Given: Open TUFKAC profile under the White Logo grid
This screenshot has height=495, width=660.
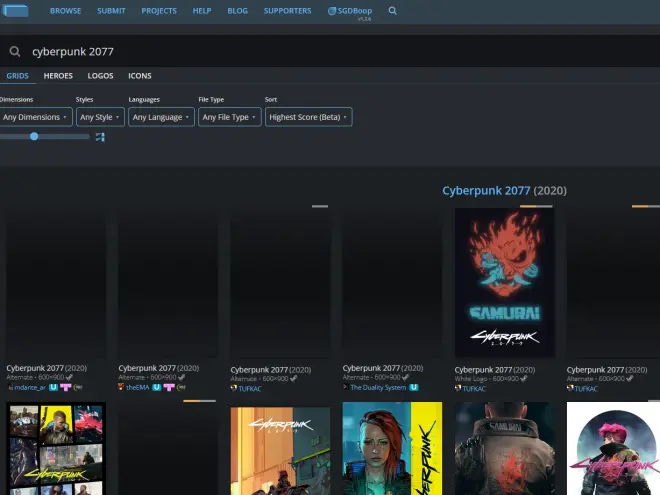Looking at the screenshot, I should (474, 389).
